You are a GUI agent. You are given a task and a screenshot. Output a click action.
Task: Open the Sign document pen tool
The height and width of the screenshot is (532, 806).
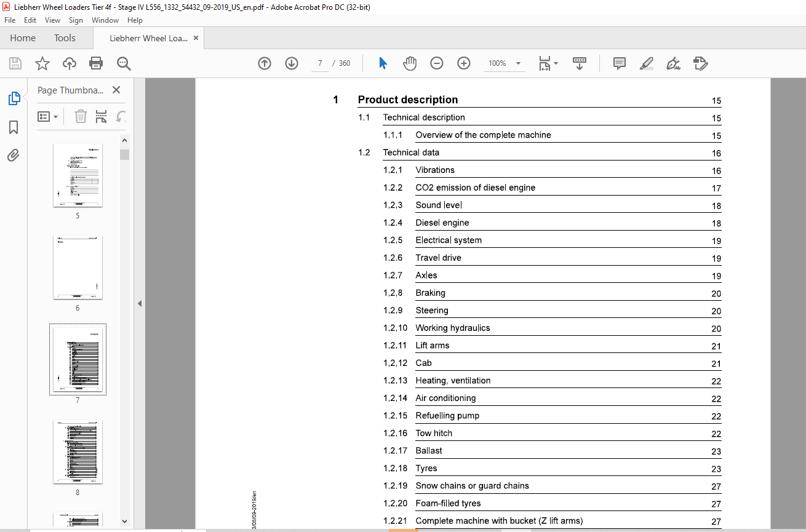(673, 63)
